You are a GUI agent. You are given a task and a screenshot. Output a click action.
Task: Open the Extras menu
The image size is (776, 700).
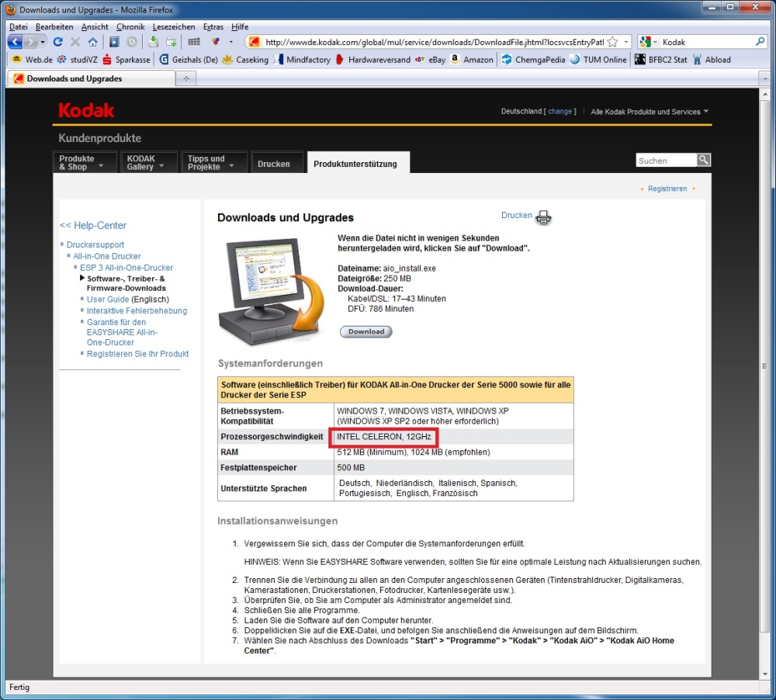(213, 26)
